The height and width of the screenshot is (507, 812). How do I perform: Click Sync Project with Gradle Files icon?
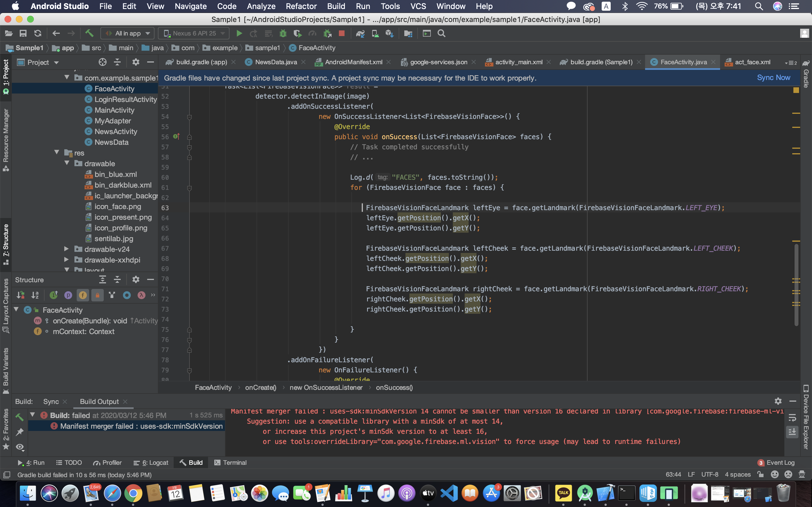coord(360,33)
